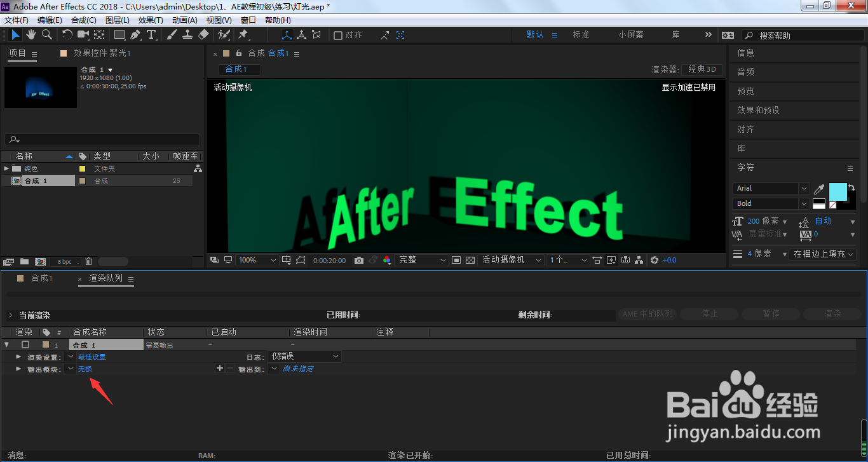Click the 尚未指定 output-to link
The height and width of the screenshot is (462, 868).
tap(298, 369)
